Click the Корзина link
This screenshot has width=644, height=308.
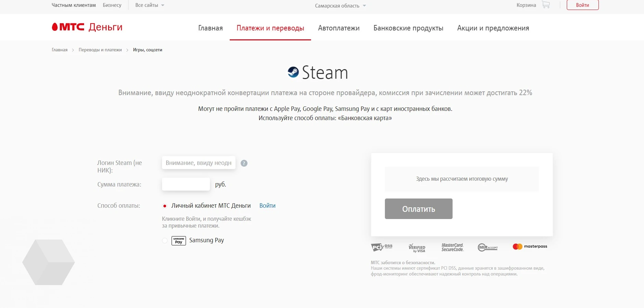coord(526,5)
